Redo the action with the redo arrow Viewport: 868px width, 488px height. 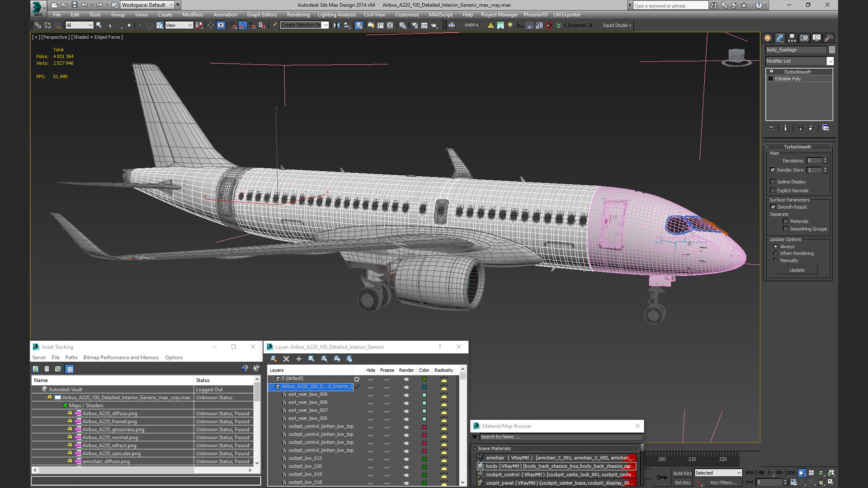pyautogui.click(x=99, y=5)
